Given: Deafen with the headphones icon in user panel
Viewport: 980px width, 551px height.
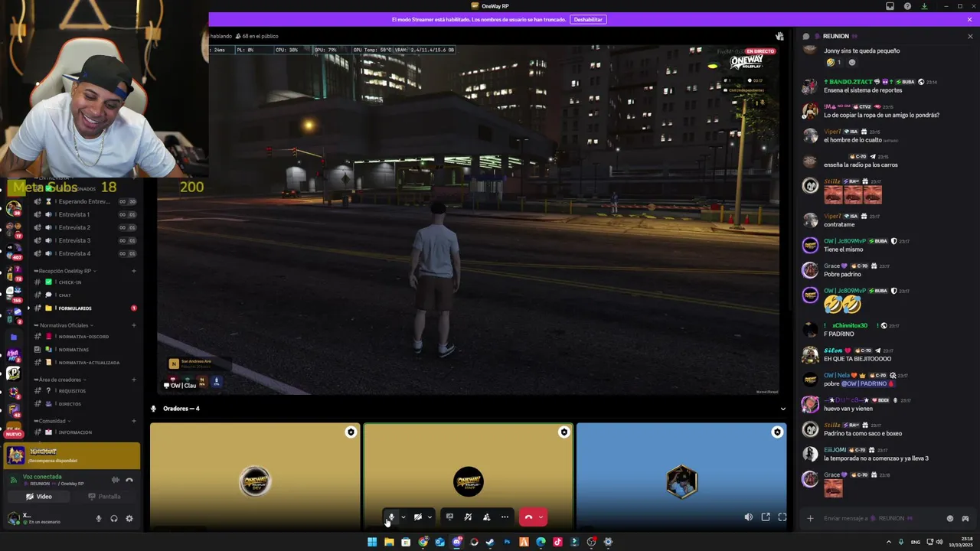Looking at the screenshot, I should pyautogui.click(x=113, y=518).
